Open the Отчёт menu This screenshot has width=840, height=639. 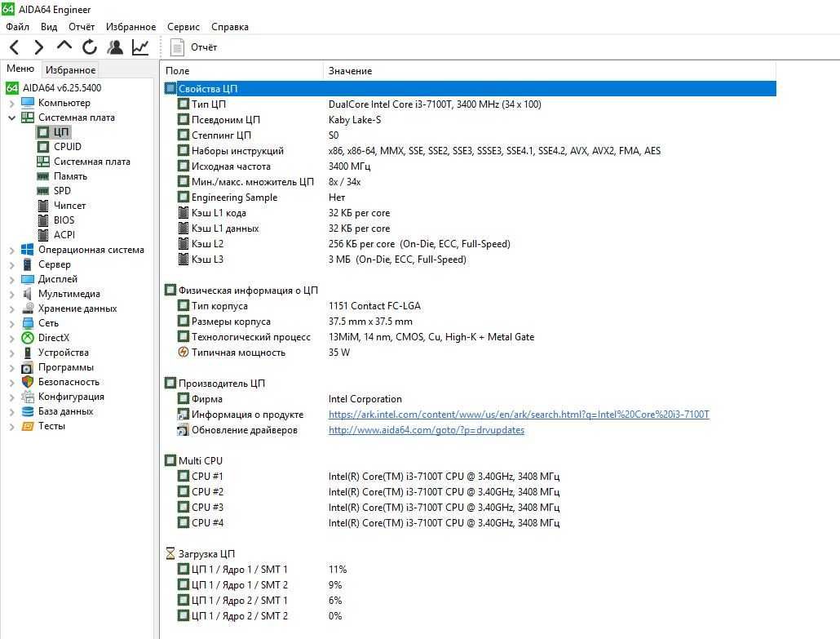pos(82,27)
